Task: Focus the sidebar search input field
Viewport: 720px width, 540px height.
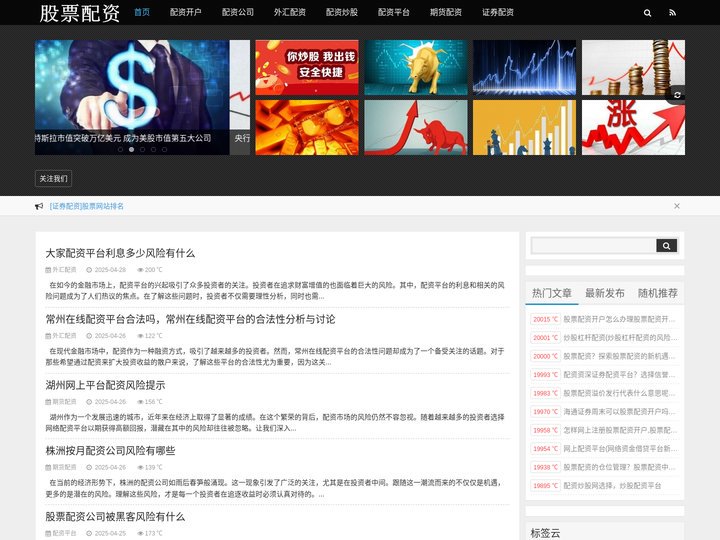Action: (x=594, y=246)
